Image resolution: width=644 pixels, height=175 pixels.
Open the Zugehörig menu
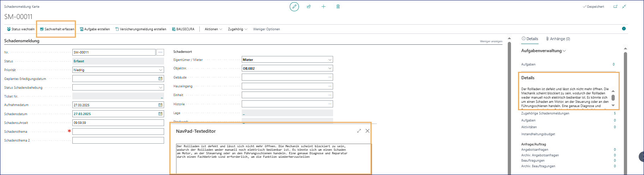point(237,29)
